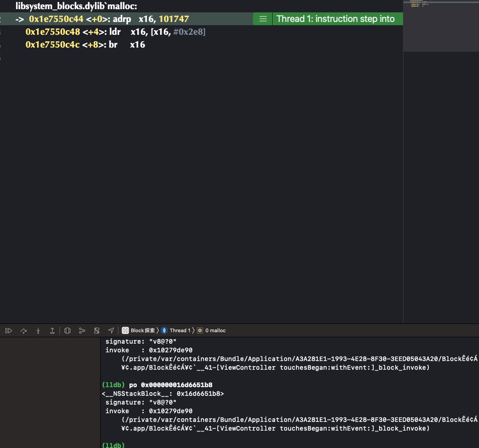Click the Step Over debug button
The width and height of the screenshot is (479, 448).
(23, 330)
